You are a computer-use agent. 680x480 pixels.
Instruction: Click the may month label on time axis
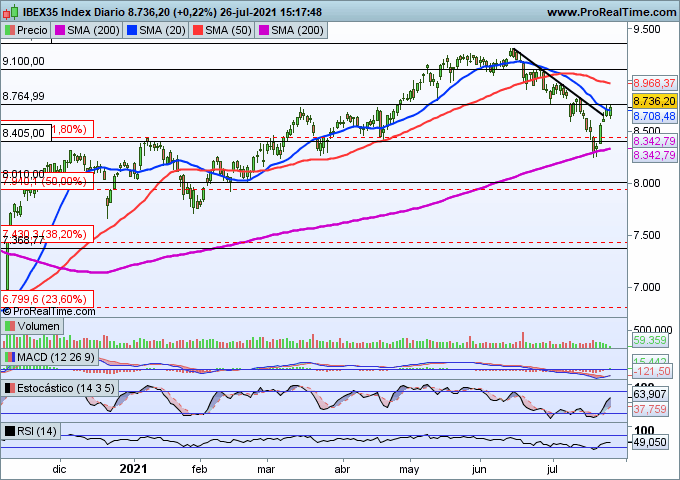coord(409,469)
